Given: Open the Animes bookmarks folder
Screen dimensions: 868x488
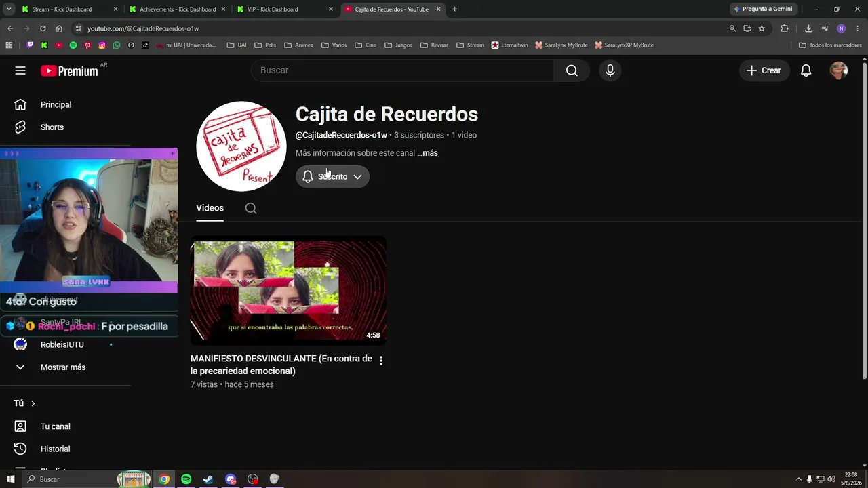Looking at the screenshot, I should [298, 45].
